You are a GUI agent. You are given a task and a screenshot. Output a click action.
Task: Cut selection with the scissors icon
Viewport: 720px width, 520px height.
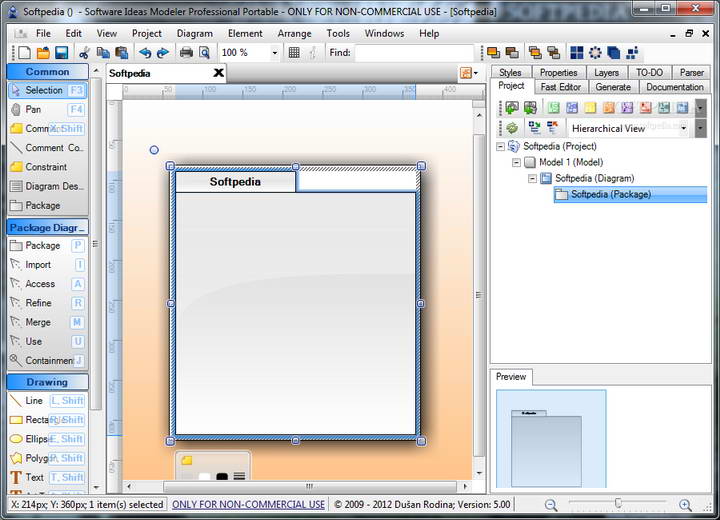84,53
